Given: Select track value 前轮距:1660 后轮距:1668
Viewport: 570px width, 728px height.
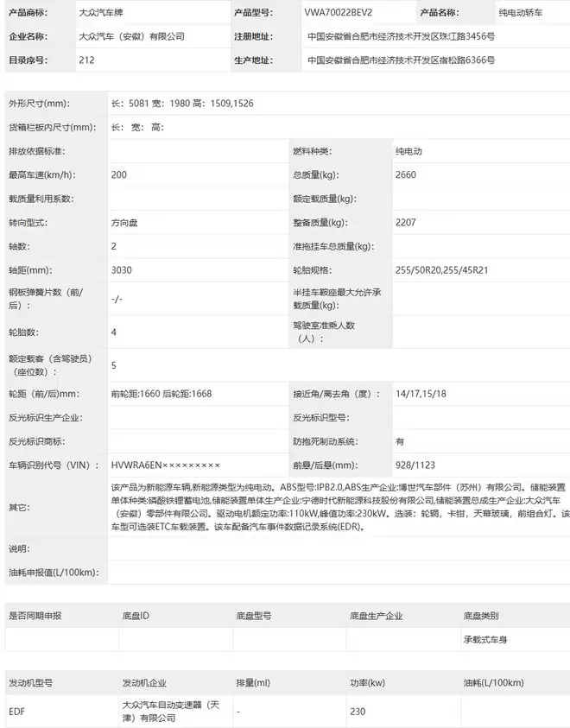Looking at the screenshot, I should [161, 394].
